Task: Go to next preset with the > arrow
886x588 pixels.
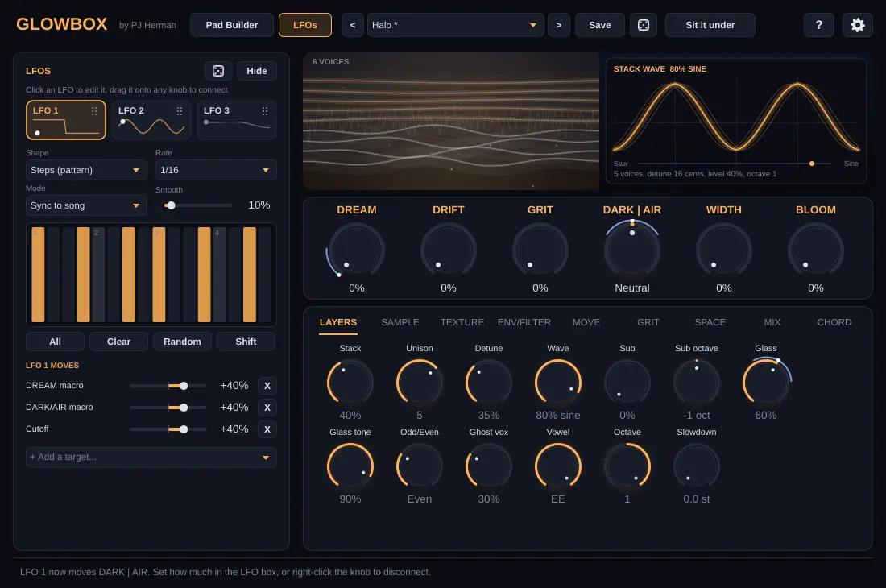Action: [559, 25]
